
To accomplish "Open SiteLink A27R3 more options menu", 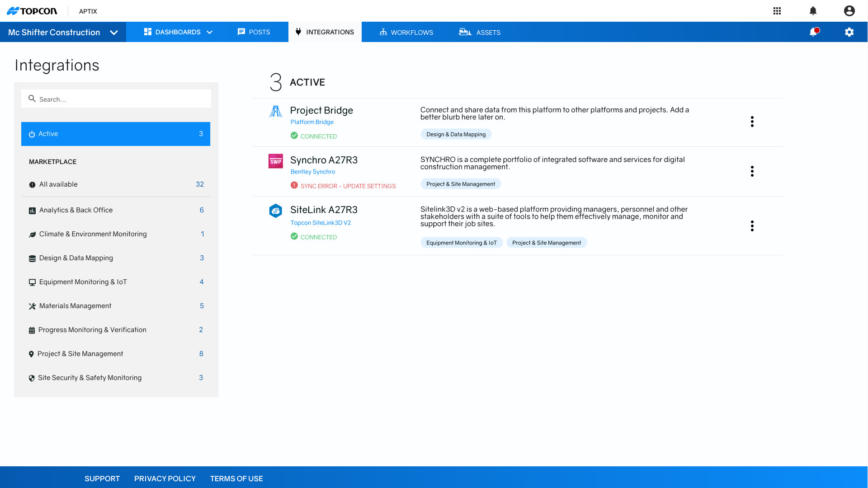I will (x=752, y=226).
